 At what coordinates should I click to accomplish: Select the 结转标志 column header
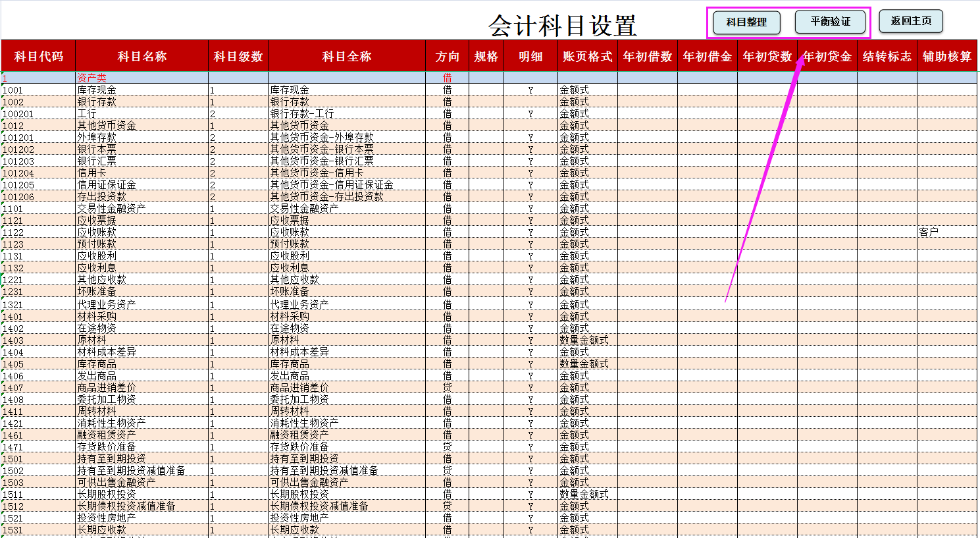point(887,57)
